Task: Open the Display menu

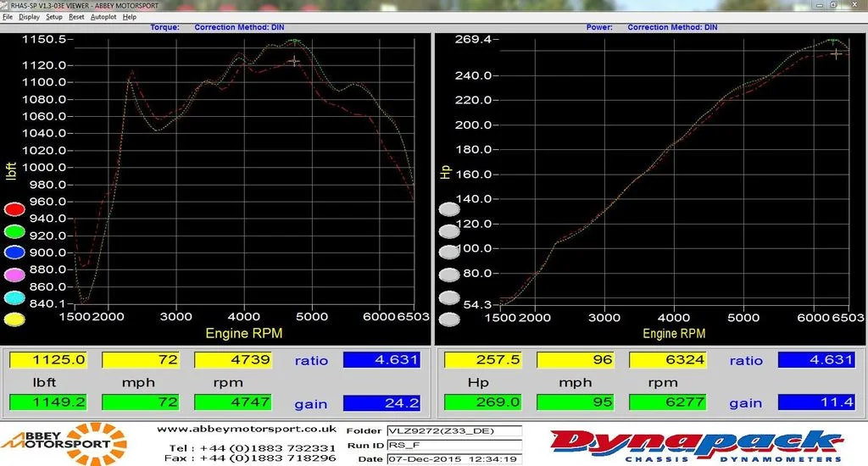Action: [29, 17]
